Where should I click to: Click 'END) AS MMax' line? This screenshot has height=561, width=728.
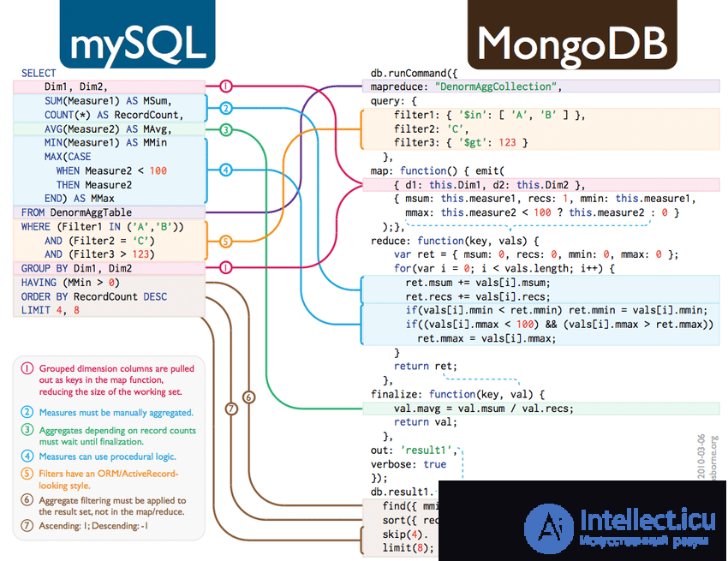tap(80, 199)
